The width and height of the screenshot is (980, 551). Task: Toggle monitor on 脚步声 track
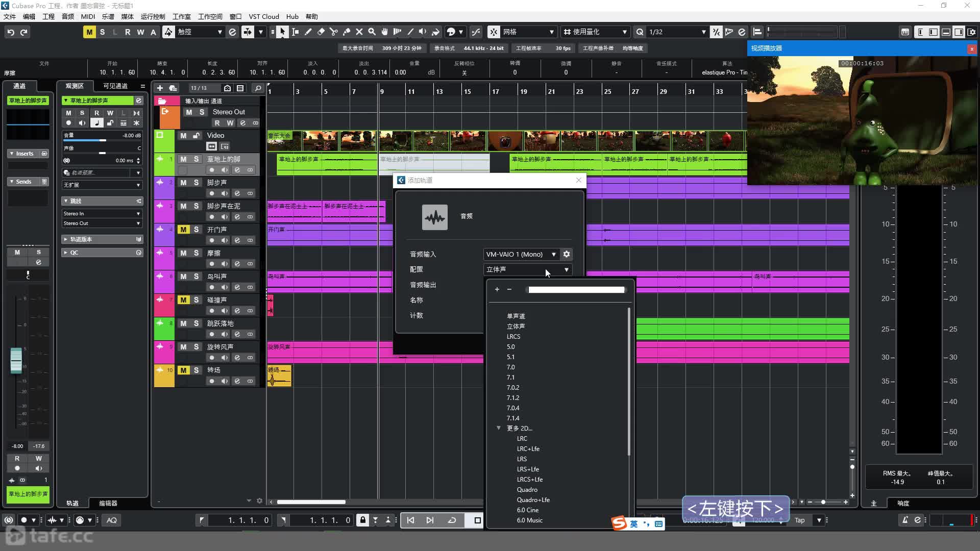[224, 193]
